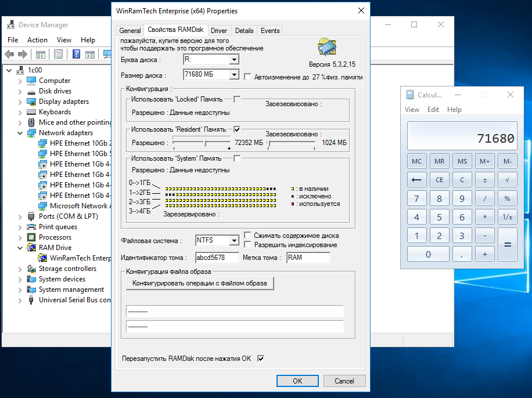Switch to the Driver tab
The image size is (532, 398).
(219, 31)
